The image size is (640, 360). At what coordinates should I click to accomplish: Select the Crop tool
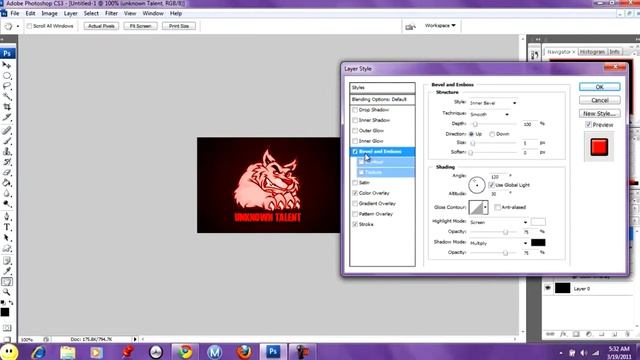coord(7,107)
